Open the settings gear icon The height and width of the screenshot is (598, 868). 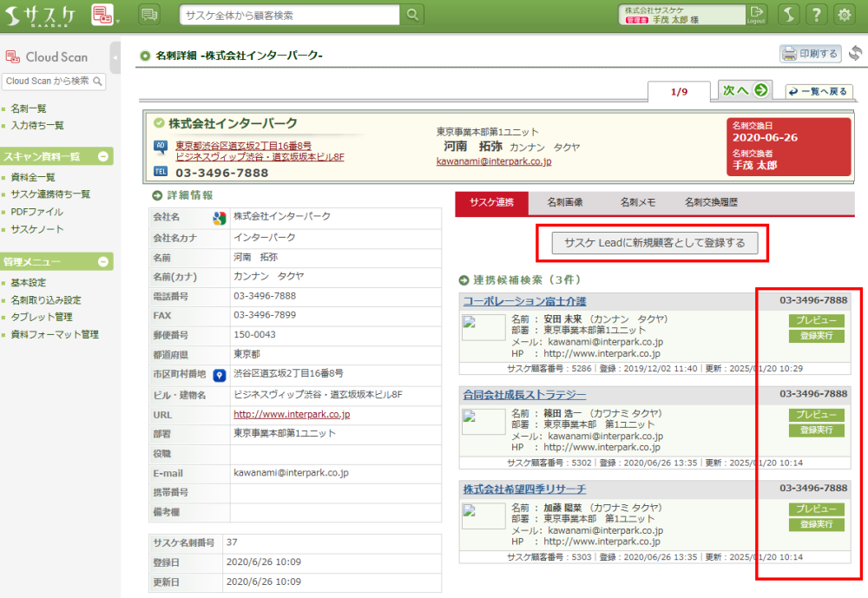click(844, 15)
